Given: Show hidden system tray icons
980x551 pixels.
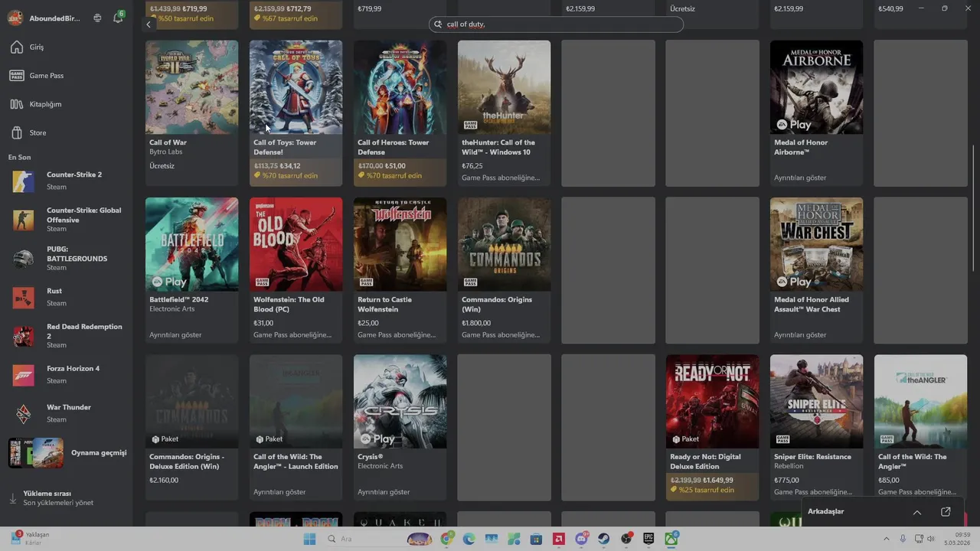Looking at the screenshot, I should (887, 539).
